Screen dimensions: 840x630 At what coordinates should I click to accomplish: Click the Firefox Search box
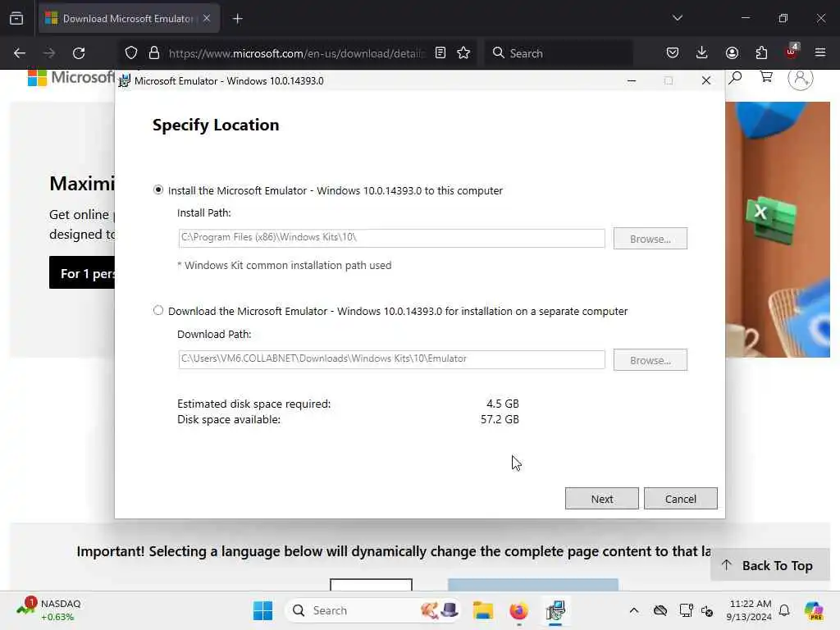[x=558, y=53]
